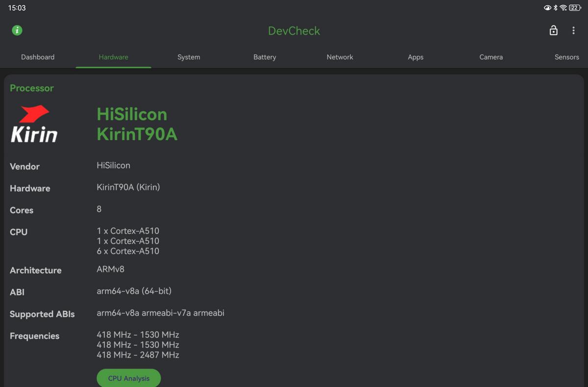
Task: Tap the arm64-v8a (64-bit) value
Action: pyautogui.click(x=134, y=291)
